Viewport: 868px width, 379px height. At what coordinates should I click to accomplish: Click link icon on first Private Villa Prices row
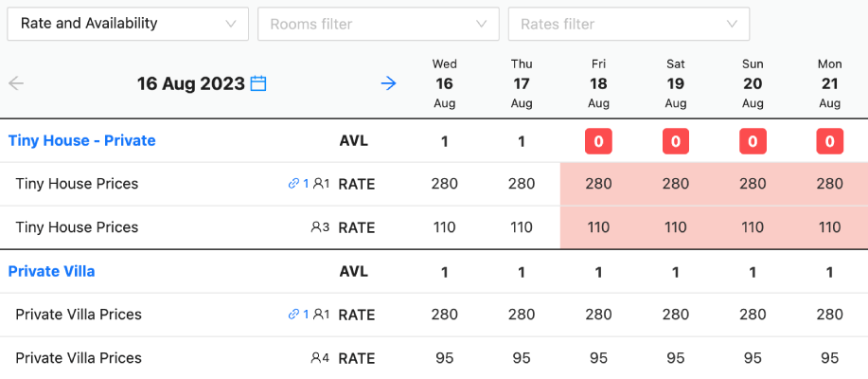pos(293,315)
